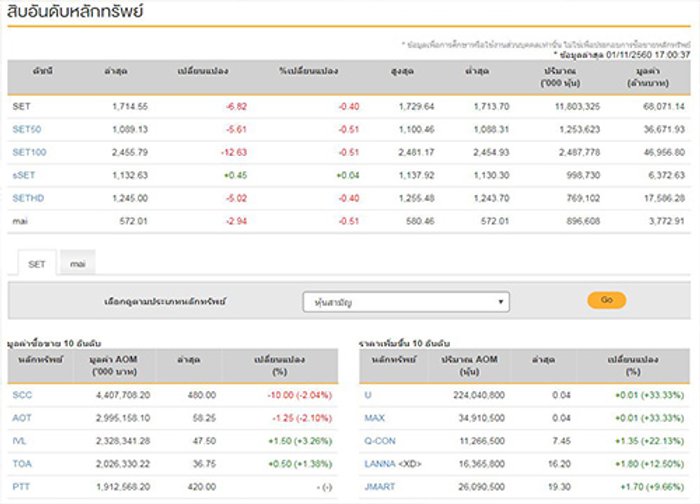Select SCC change -10.00 (-2.04%)
Viewport: 700px width, 504px height.
(x=300, y=395)
